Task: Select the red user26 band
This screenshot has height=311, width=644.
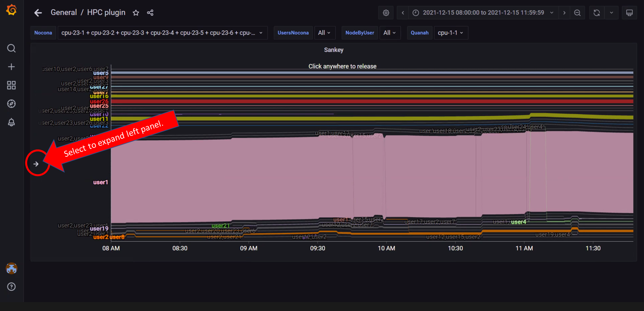Action: [x=372, y=101]
